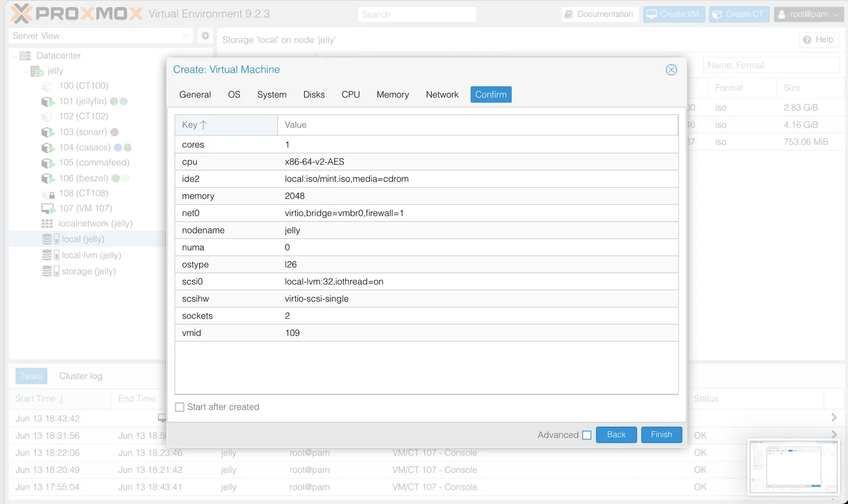Close the Create Virtual Machine dialog
Image resolution: width=848 pixels, height=504 pixels.
tap(671, 70)
